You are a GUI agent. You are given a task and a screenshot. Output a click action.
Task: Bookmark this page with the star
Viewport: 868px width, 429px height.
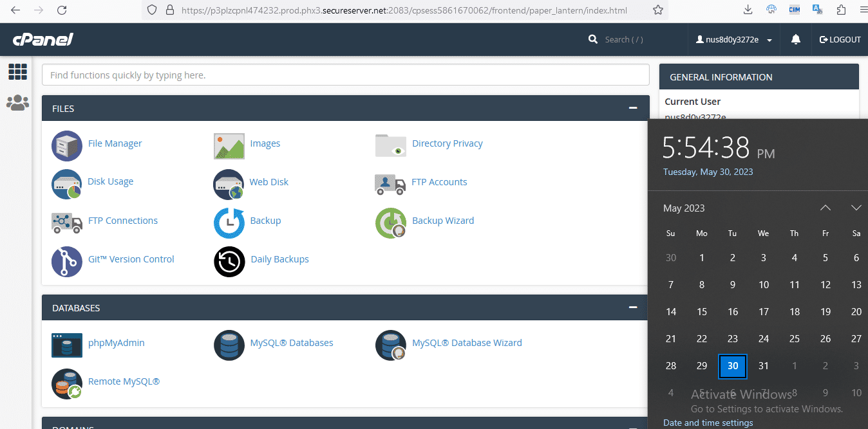click(x=657, y=10)
